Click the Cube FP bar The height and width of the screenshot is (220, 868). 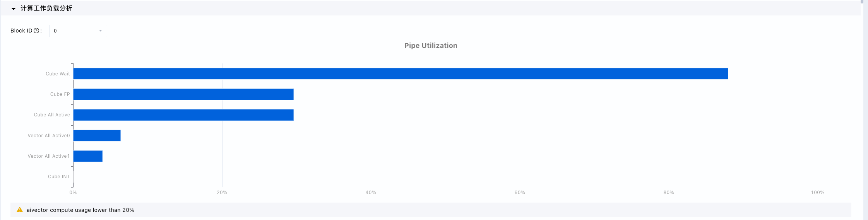(183, 94)
